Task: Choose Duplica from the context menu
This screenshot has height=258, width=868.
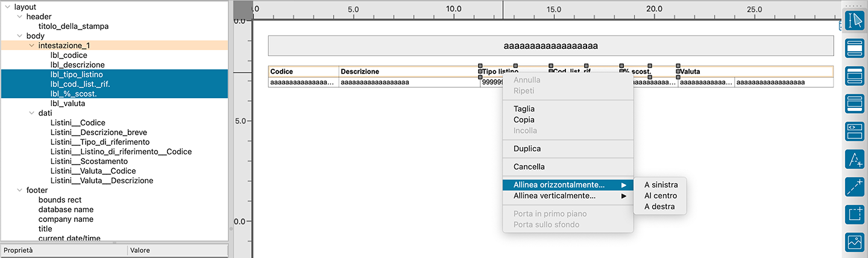Action: coord(527,149)
